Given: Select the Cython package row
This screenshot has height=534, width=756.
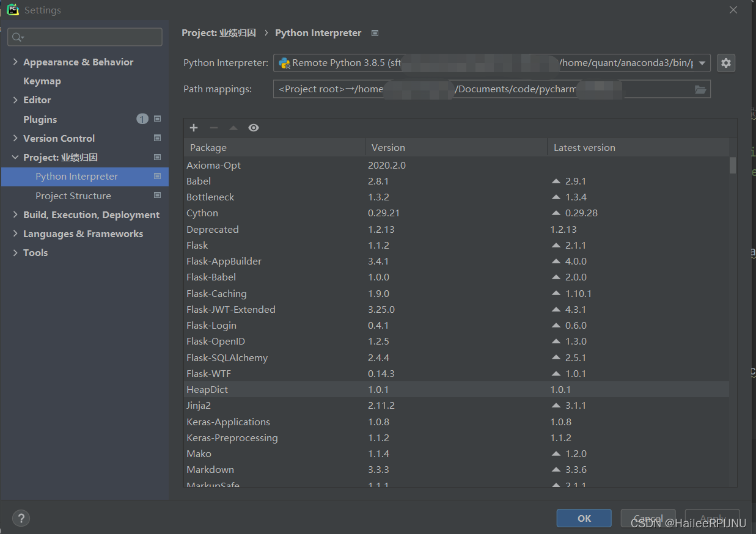Looking at the screenshot, I should tap(457, 213).
